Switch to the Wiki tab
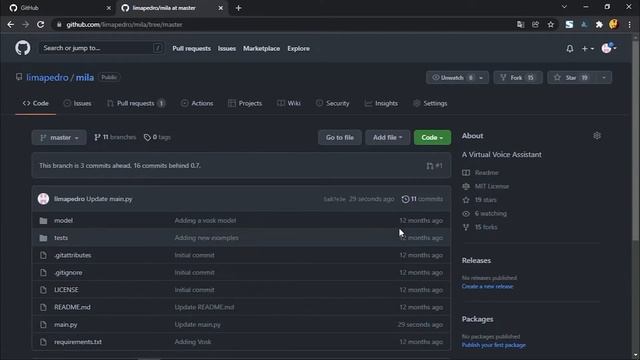640x360 pixels. click(289, 103)
